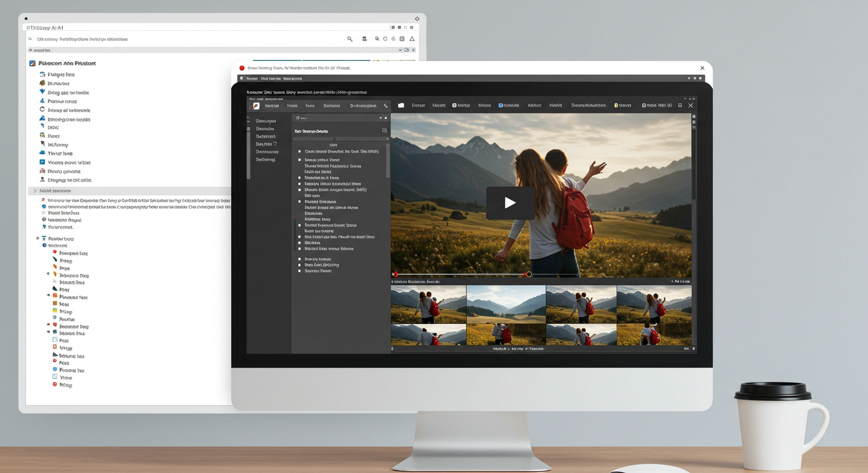This screenshot has width=868, height=473.
Task: Select the tree row with yellow square icon
Action: (x=62, y=312)
